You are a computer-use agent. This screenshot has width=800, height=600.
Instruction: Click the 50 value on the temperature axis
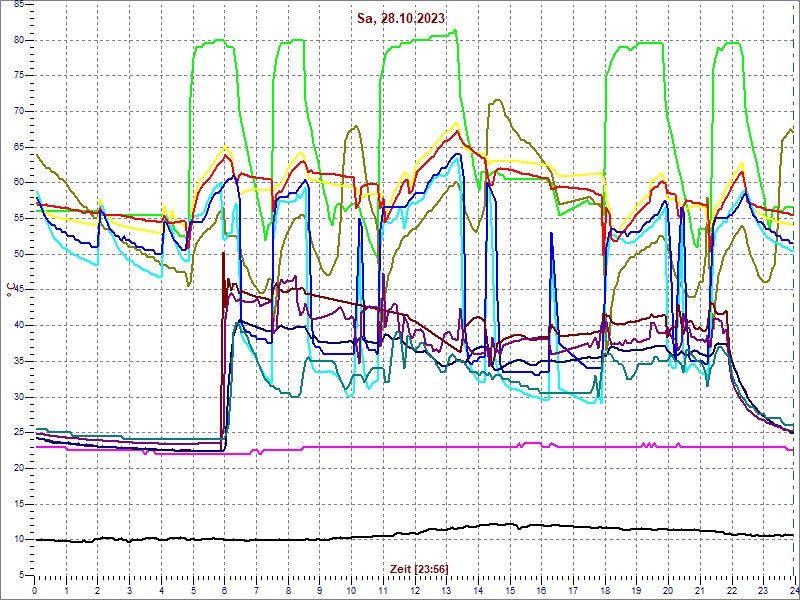tap(18, 254)
